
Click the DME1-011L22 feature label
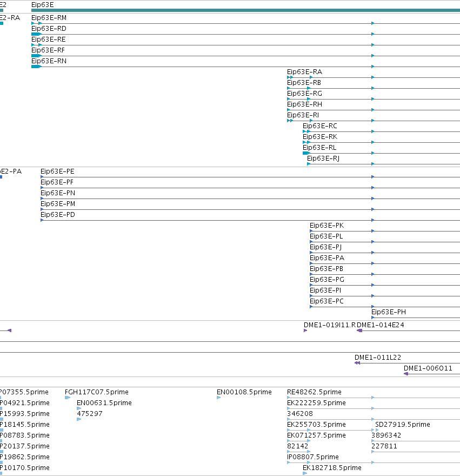tap(378, 358)
